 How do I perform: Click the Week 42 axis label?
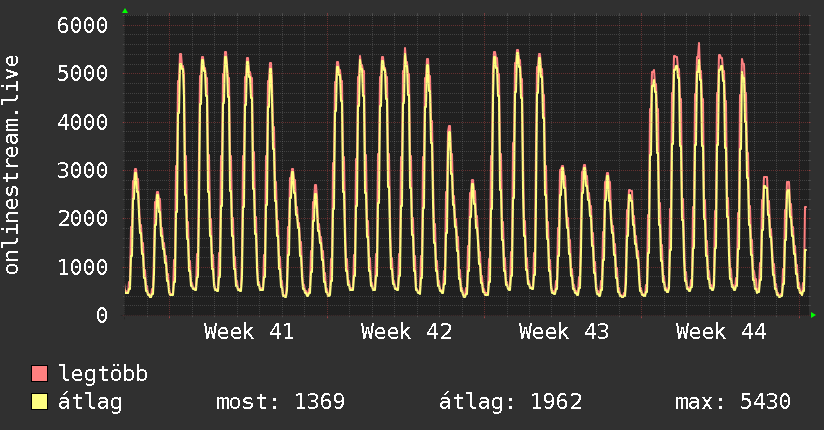406,332
